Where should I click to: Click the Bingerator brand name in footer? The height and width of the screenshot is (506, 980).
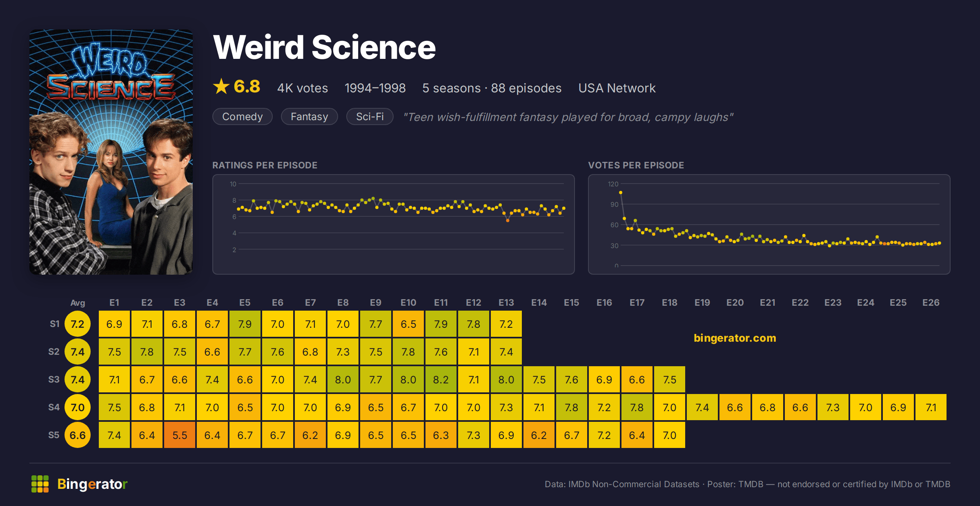click(92, 484)
